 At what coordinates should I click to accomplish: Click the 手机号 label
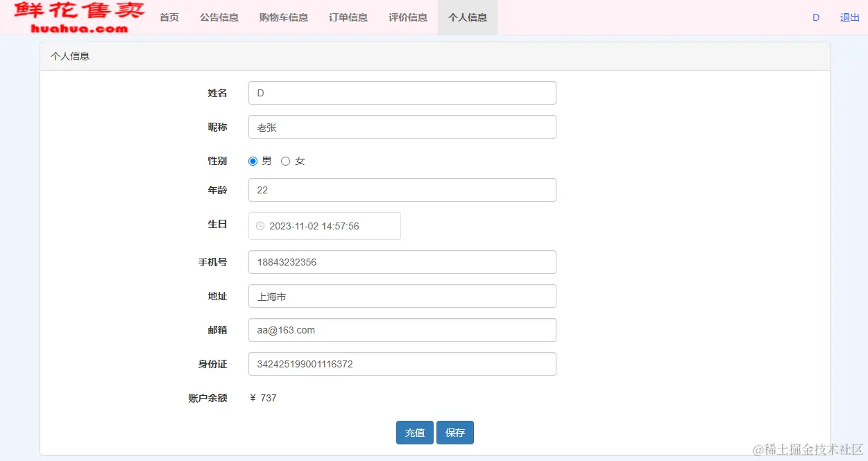click(x=212, y=262)
